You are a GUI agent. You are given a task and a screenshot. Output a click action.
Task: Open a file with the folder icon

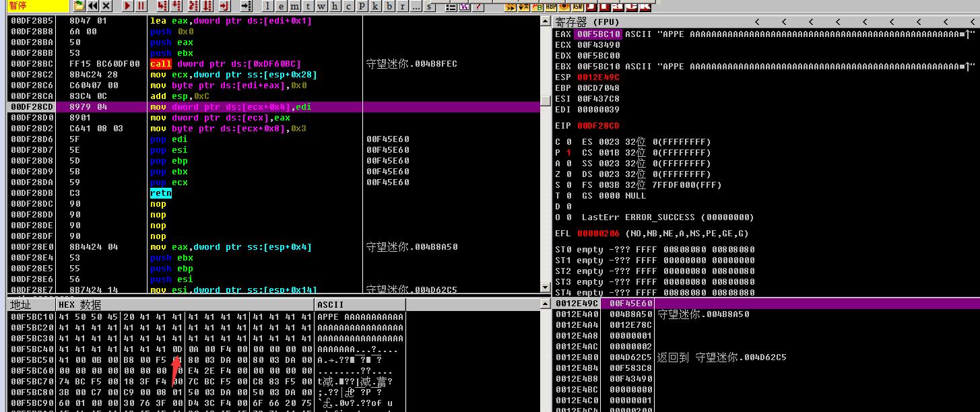[x=79, y=6]
